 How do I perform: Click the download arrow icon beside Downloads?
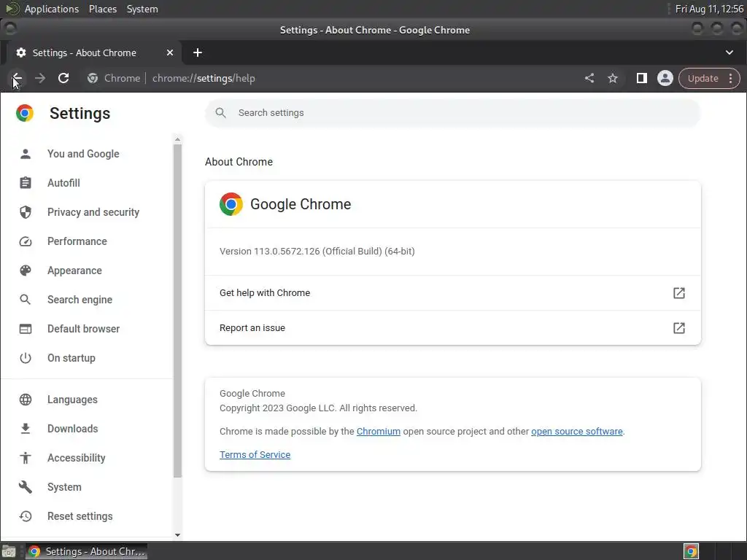26,429
